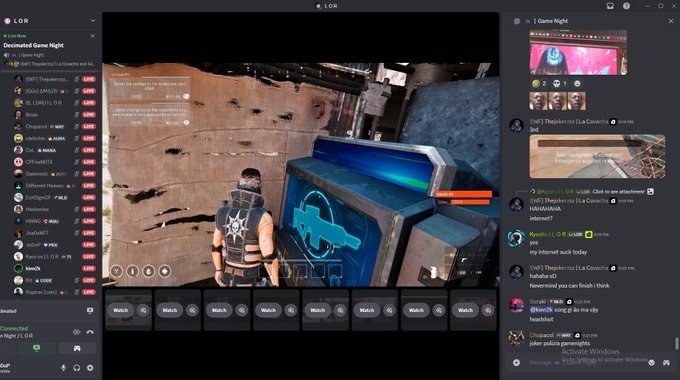Toggle microphone mute
The width and height of the screenshot is (680, 380).
63,368
